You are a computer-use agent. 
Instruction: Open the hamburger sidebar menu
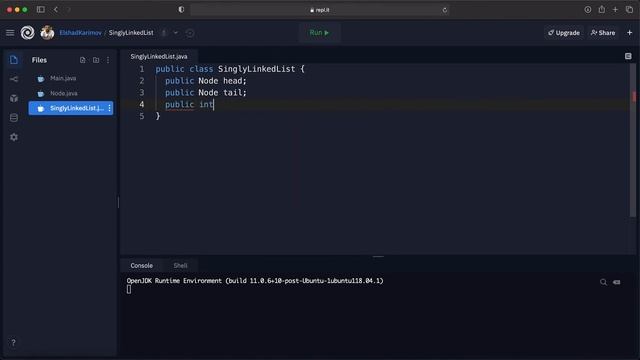coord(10,33)
